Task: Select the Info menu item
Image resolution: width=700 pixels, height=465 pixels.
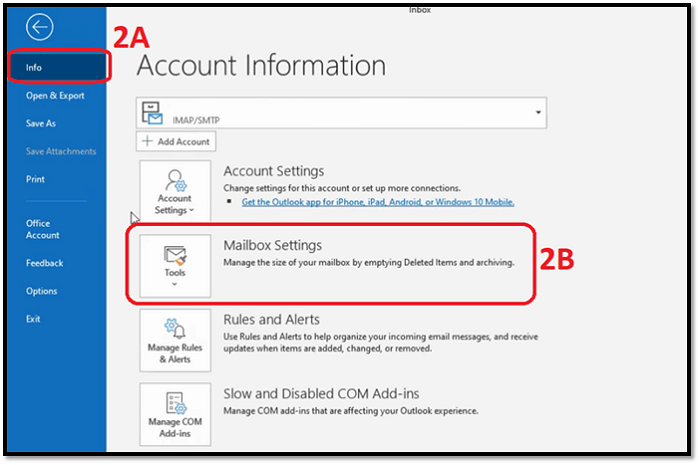Action: click(x=58, y=67)
